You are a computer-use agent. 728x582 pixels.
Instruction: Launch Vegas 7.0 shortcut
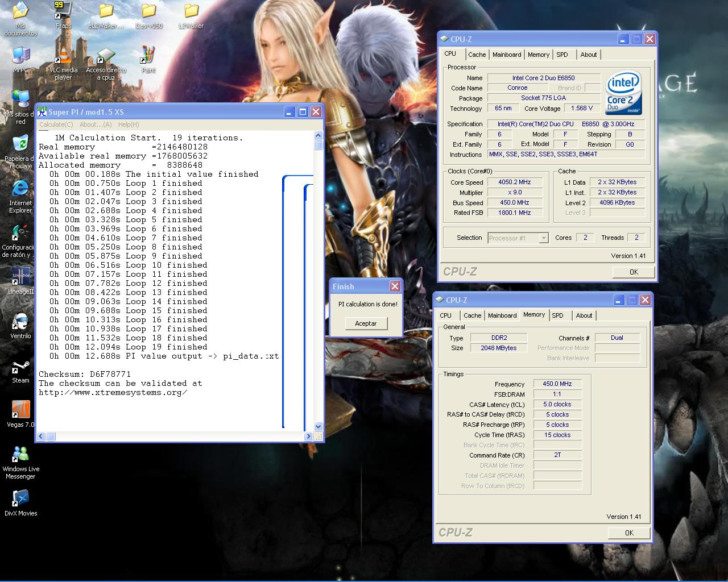20,410
